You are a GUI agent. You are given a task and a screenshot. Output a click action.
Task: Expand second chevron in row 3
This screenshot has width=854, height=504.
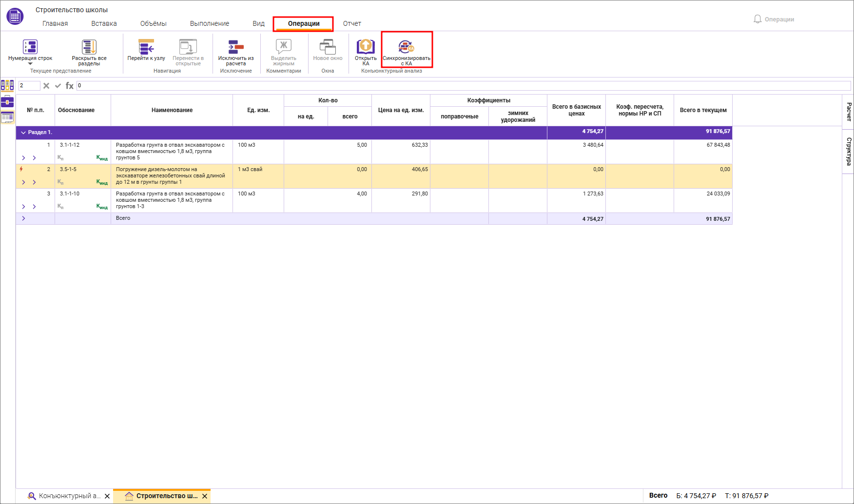pyautogui.click(x=34, y=207)
